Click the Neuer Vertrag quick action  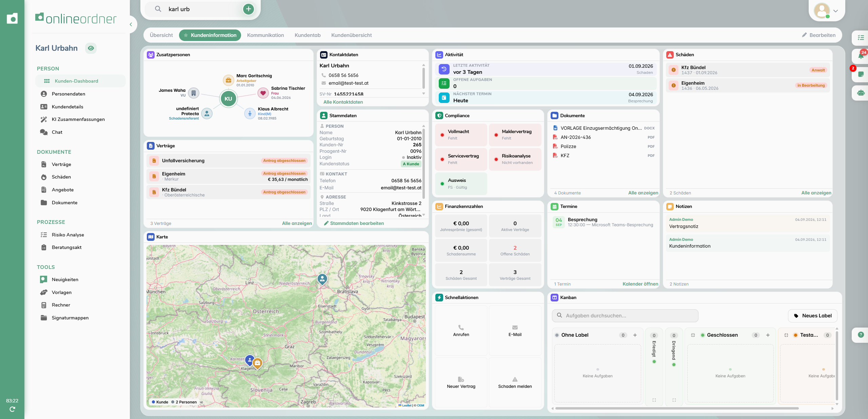tap(461, 382)
